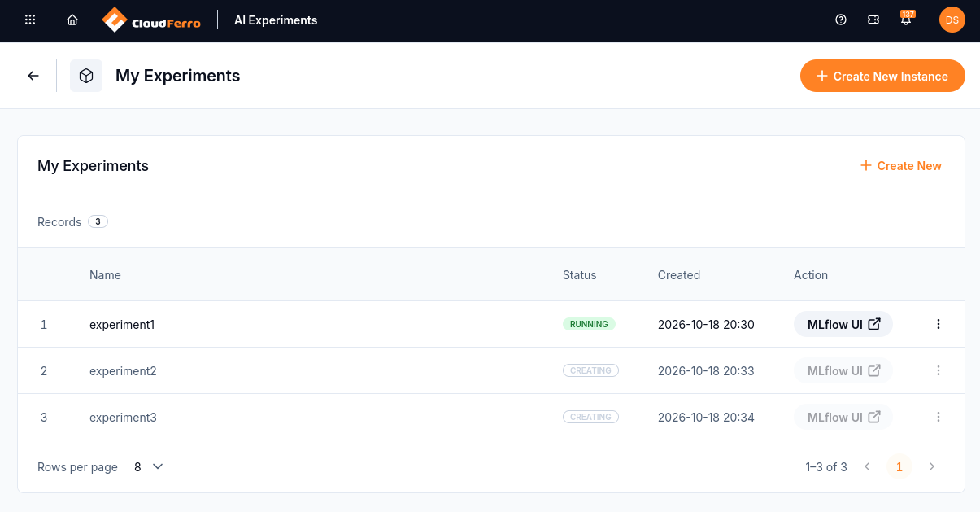Click the date 2026-10-18 20:30
Viewport: 980px width, 512px height.
point(706,324)
